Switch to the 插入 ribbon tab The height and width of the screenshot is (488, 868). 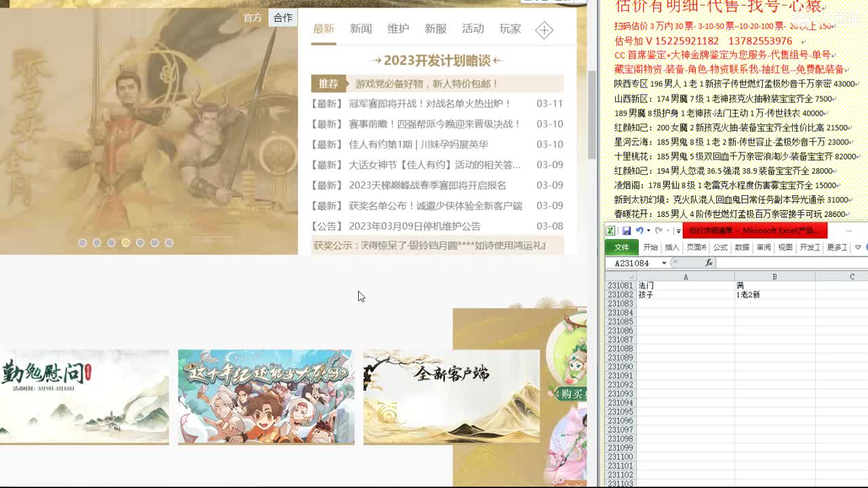[672, 247]
